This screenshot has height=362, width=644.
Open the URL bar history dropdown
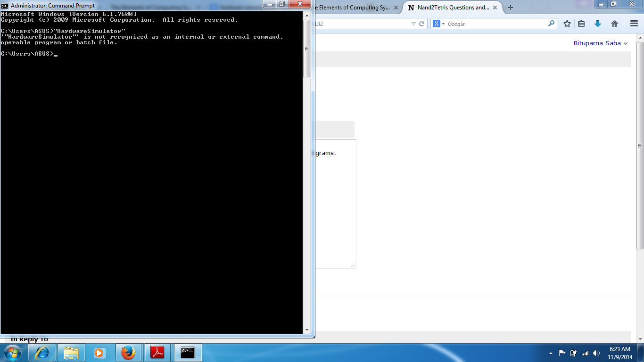(x=413, y=24)
